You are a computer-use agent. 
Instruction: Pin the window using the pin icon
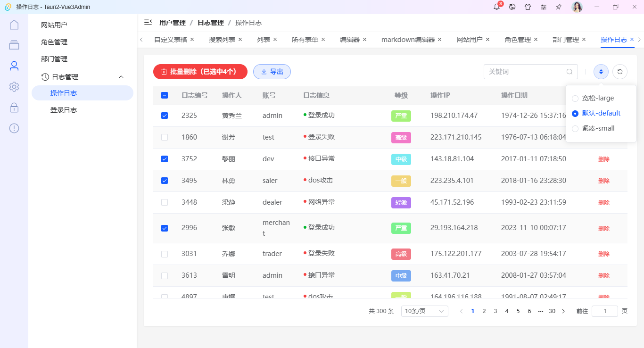[559, 7]
